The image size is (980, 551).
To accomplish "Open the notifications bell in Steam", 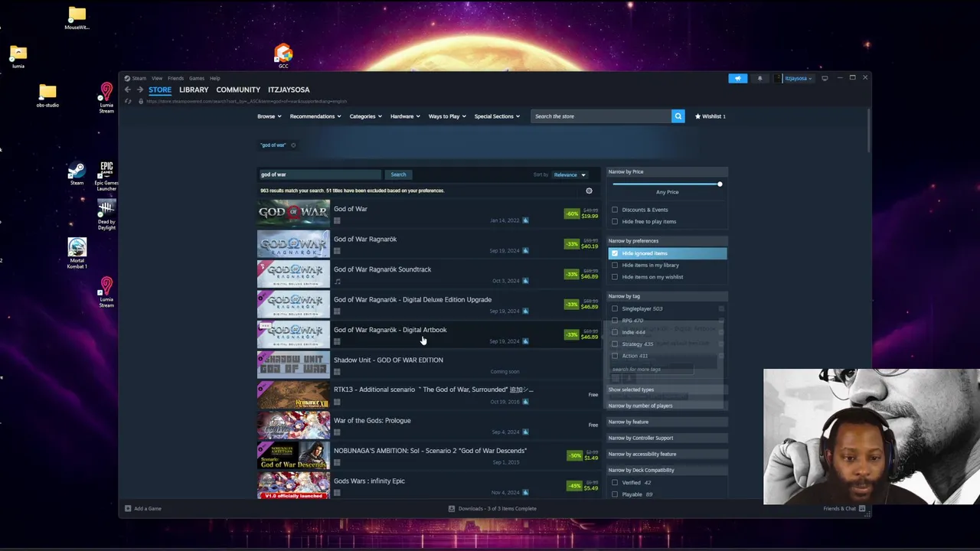I will pyautogui.click(x=759, y=78).
